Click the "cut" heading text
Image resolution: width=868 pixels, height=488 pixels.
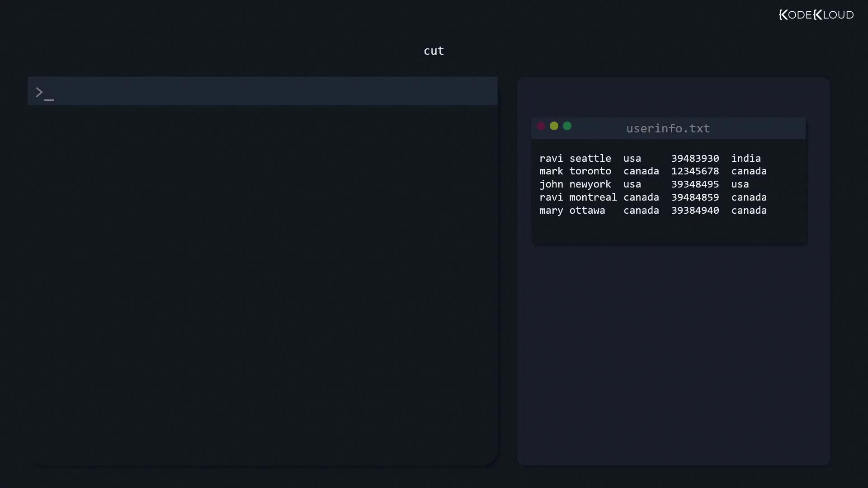point(434,51)
